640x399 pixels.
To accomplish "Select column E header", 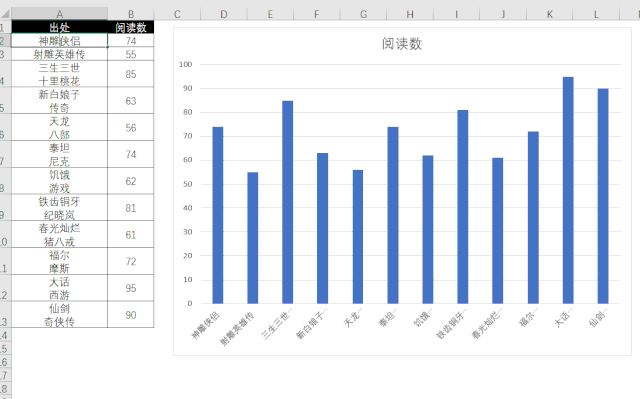I will (x=270, y=14).
